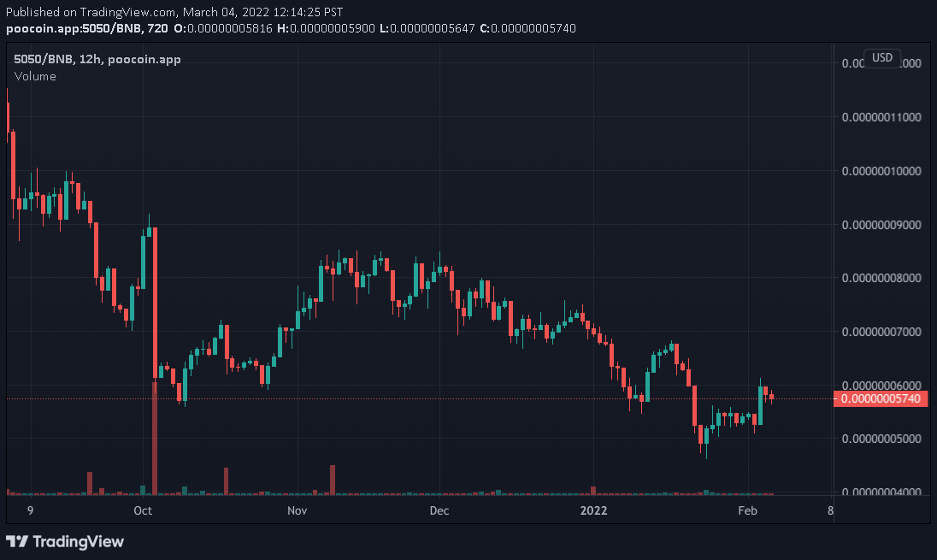Click the header ticker poocoin.app:5050/BNB, 720

[87, 28]
